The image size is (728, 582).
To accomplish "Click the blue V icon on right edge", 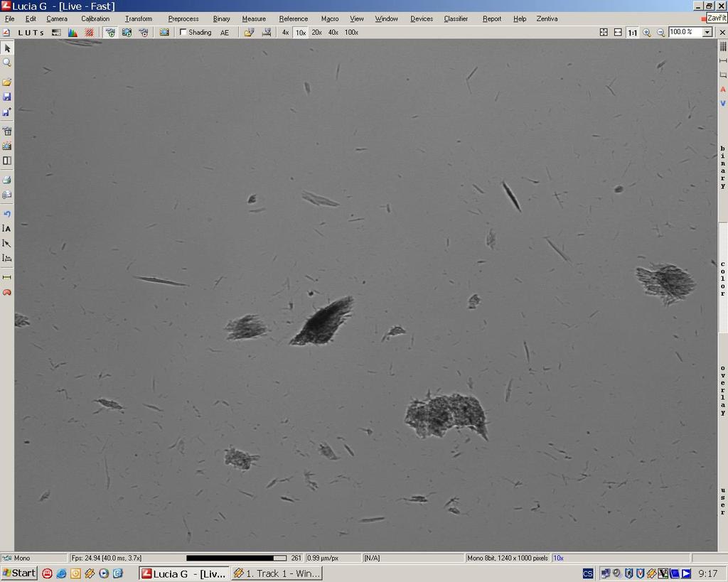I will [723, 103].
